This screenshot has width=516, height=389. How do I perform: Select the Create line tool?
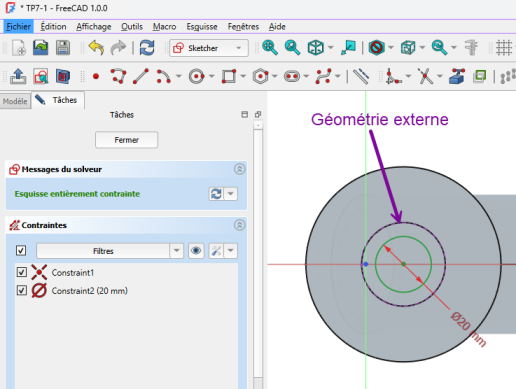coord(141,76)
